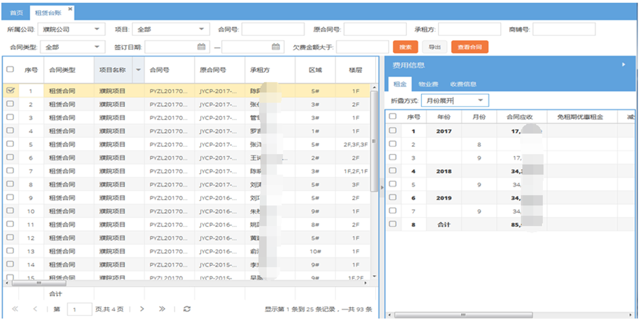Select the 10# area cell in row 13

pyautogui.click(x=315, y=251)
